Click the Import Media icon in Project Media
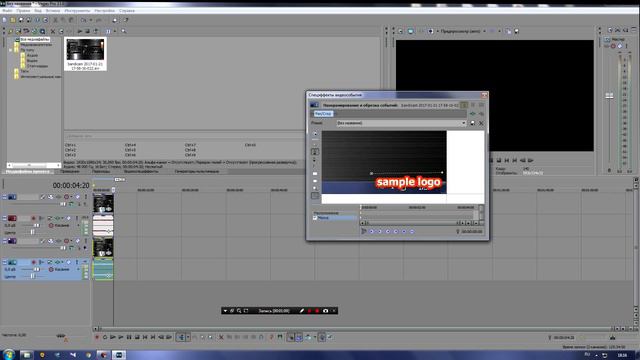The image size is (640, 360). [x=11, y=31]
